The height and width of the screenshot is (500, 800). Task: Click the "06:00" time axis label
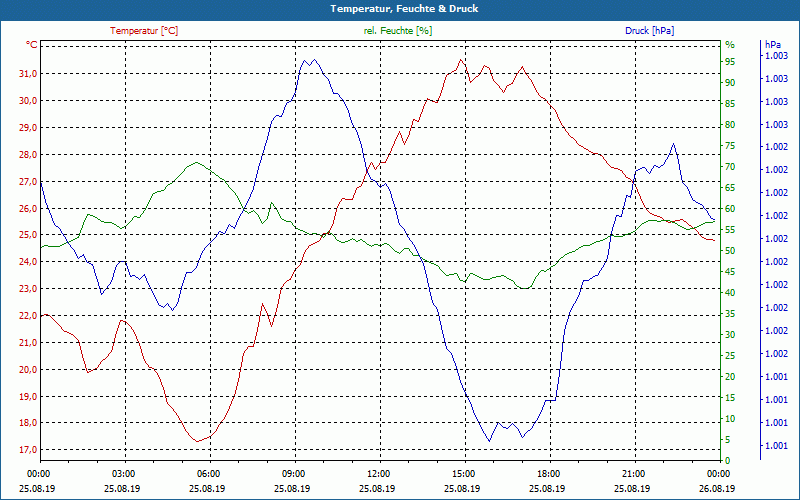209,473
